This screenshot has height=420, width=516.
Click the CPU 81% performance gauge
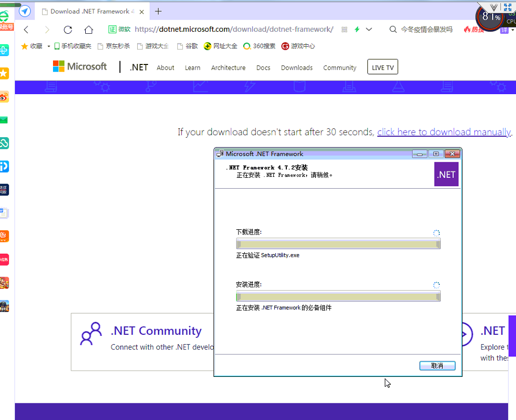(491, 17)
